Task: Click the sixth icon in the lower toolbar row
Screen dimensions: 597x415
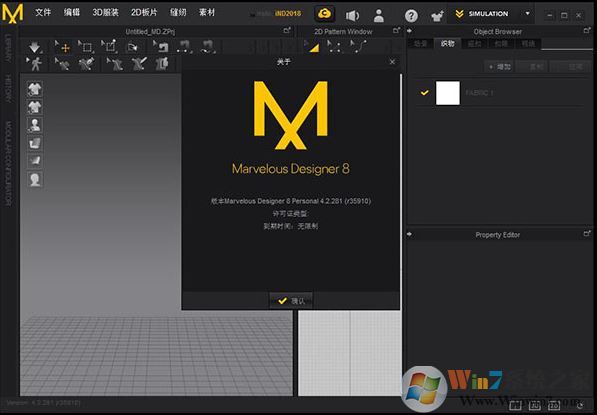Action: [x=162, y=64]
